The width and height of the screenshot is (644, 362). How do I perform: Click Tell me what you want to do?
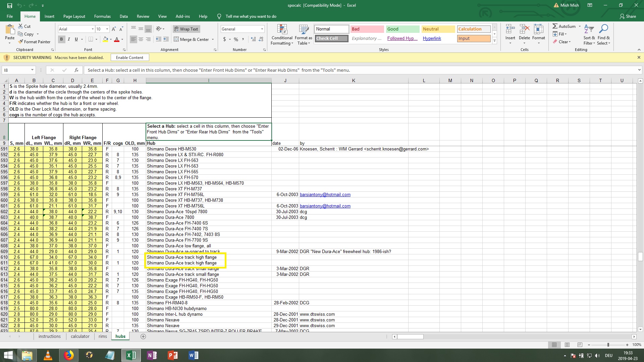(251, 16)
